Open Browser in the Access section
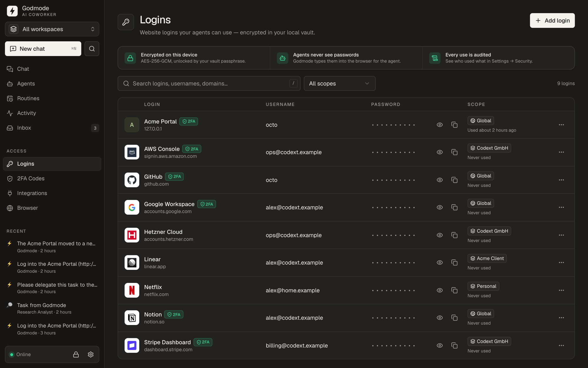This screenshot has height=368, width=588. point(52,208)
